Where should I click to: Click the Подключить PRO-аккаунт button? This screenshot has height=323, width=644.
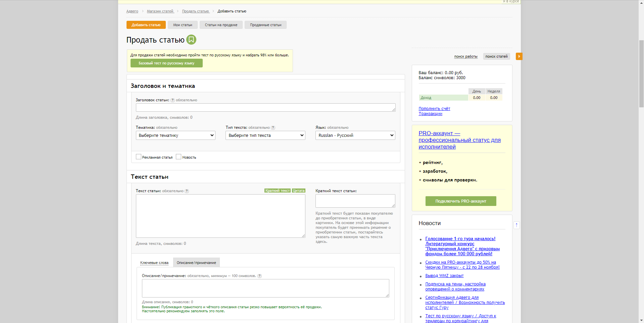(461, 201)
